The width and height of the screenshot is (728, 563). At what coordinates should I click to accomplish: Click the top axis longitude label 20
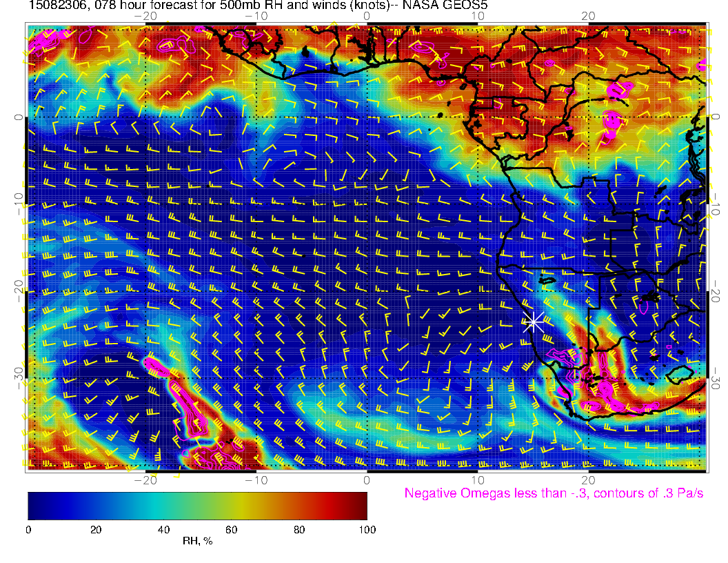(588, 17)
